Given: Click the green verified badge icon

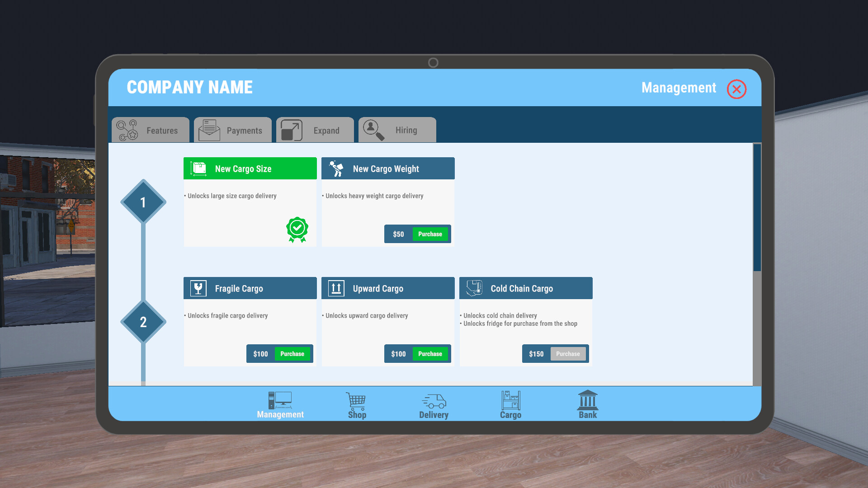Looking at the screenshot, I should click(x=297, y=229).
